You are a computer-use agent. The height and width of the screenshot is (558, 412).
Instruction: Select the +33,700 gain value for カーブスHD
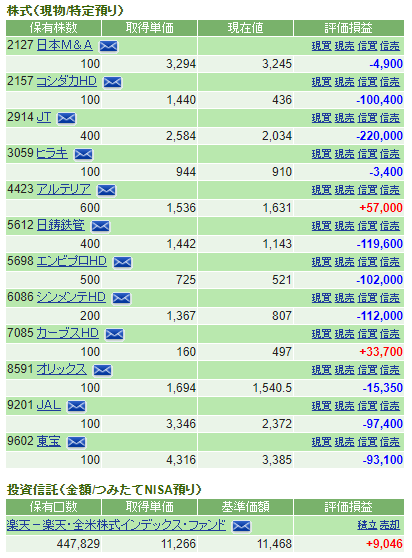pyautogui.click(x=381, y=352)
